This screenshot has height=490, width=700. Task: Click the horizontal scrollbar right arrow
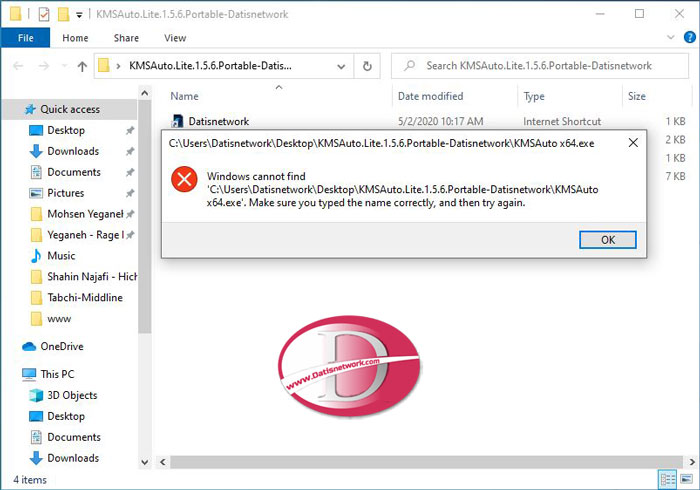tap(692, 462)
